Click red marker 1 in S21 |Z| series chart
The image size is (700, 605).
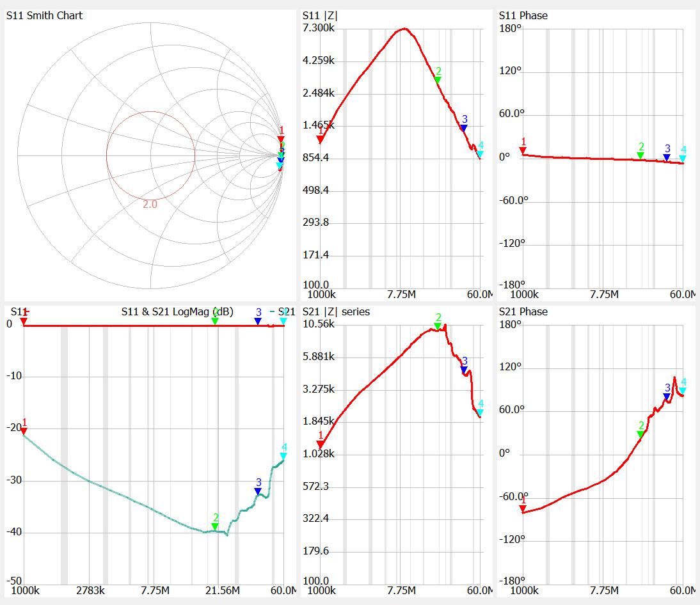[321, 444]
